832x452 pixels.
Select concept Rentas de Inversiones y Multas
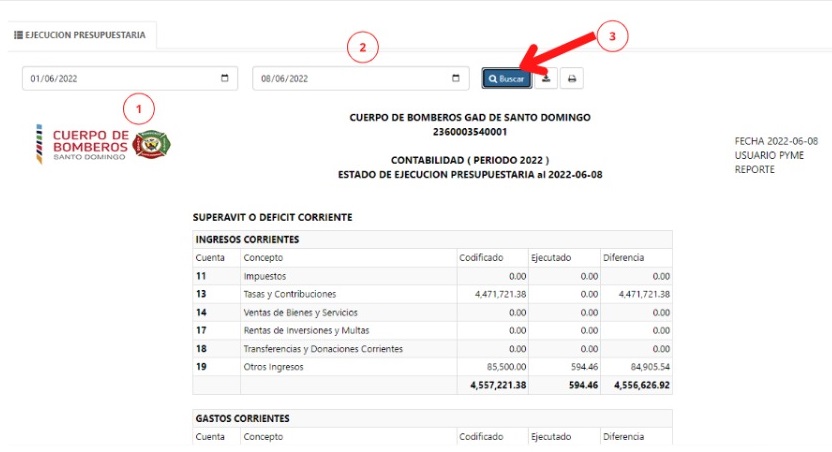306,331
